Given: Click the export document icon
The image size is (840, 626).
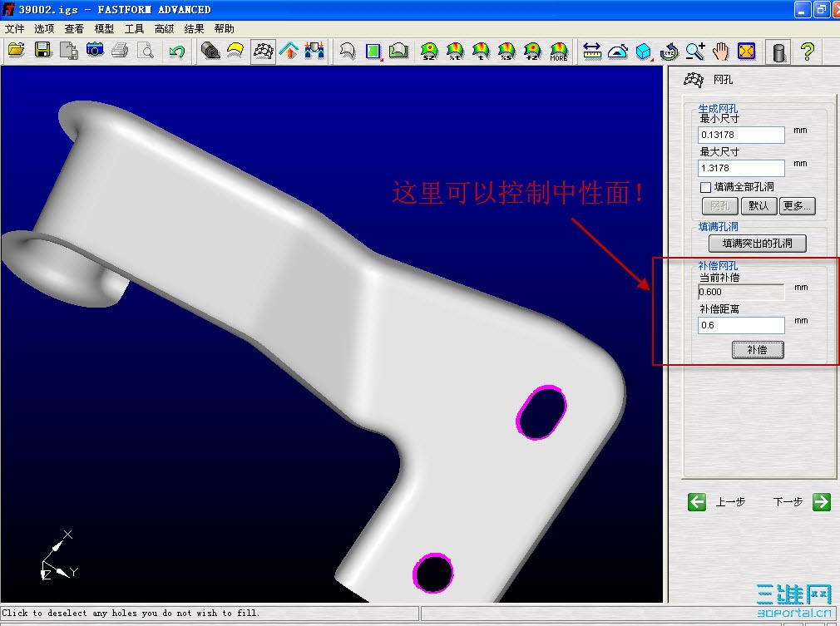Looking at the screenshot, I should (x=68, y=51).
